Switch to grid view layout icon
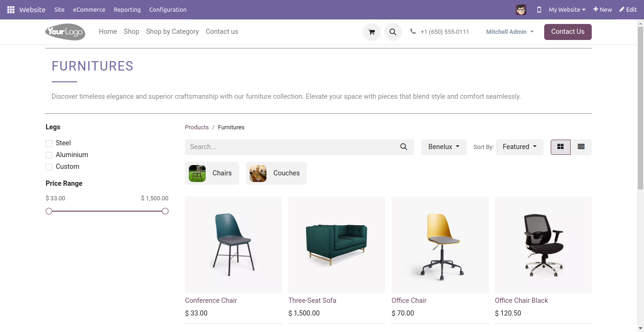Screen dimensions: 644x332 (x=560, y=147)
